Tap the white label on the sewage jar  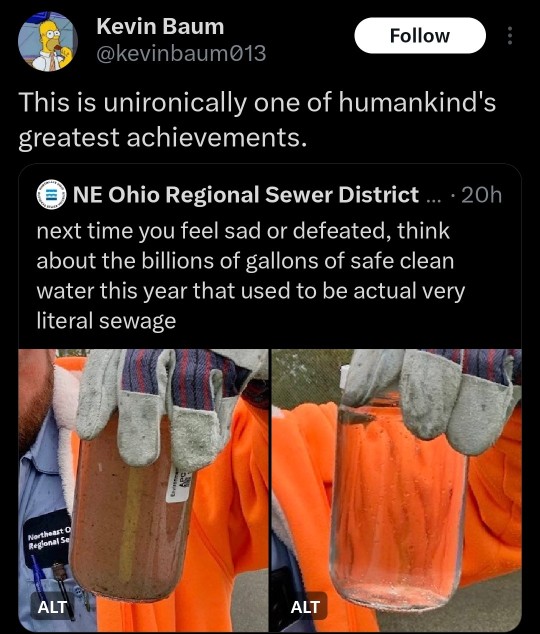coord(178,484)
